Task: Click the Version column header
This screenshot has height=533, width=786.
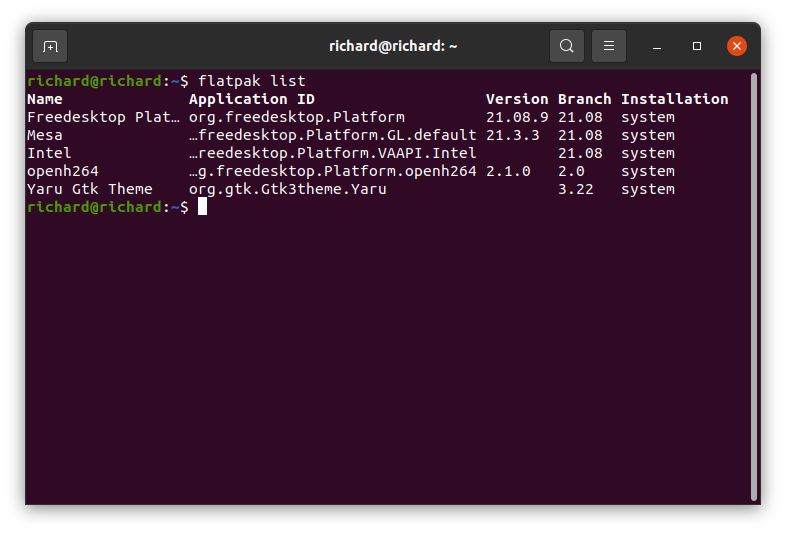Action: point(517,99)
